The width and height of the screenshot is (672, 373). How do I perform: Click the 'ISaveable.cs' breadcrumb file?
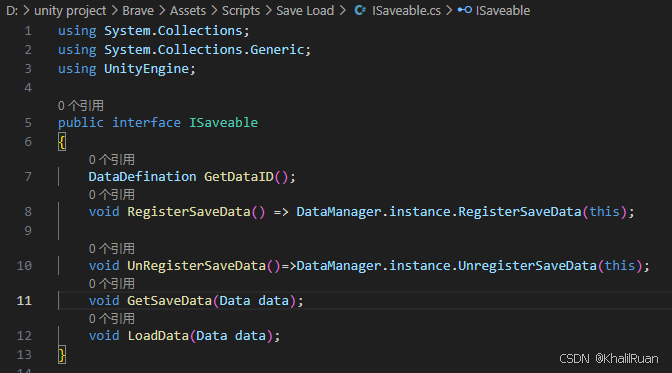(406, 10)
